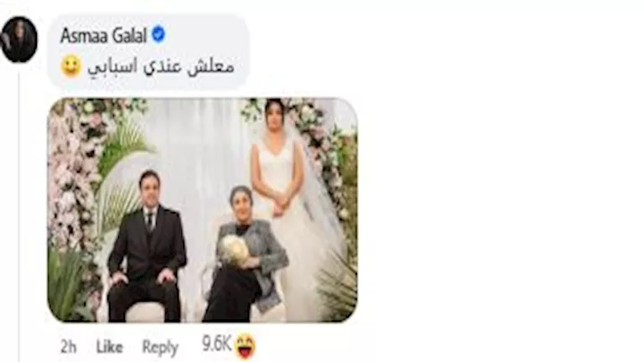Click the Haha reaction emoji icon
The width and height of the screenshot is (644, 362).
[246, 347]
